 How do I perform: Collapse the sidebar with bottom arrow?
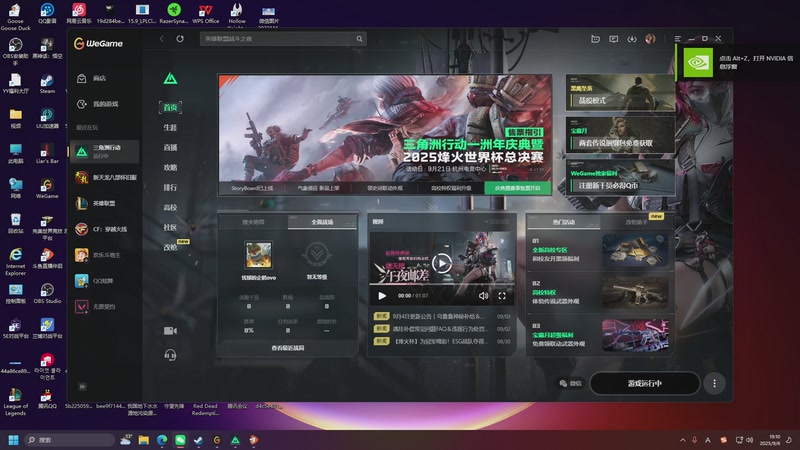(82, 387)
